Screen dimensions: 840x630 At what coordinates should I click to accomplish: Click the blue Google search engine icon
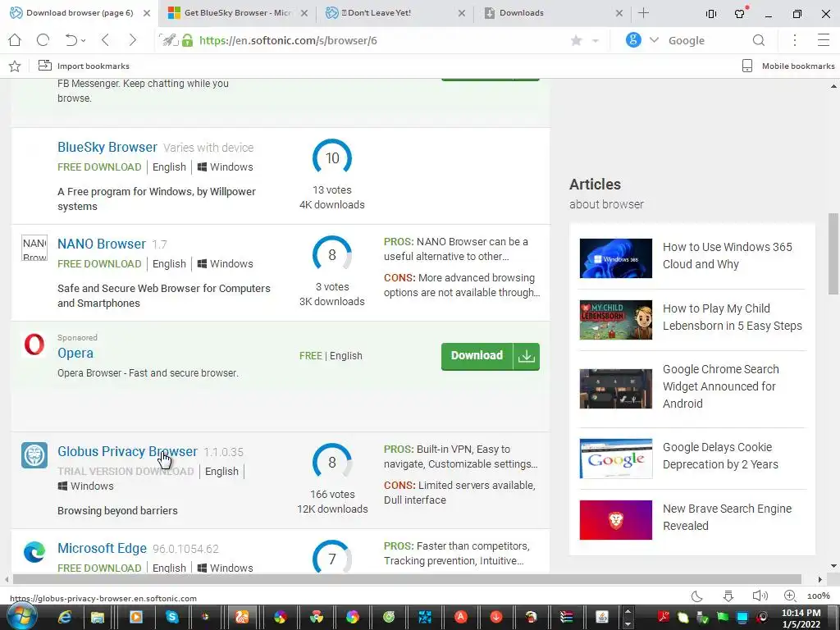(633, 39)
